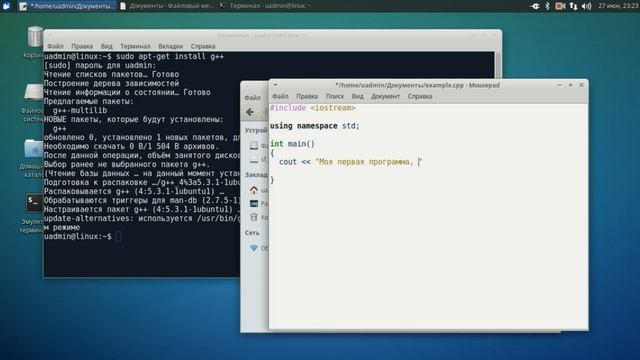This screenshot has width=640, height=360.
Task: Open Вид menu in Terminal window
Action: click(x=107, y=46)
